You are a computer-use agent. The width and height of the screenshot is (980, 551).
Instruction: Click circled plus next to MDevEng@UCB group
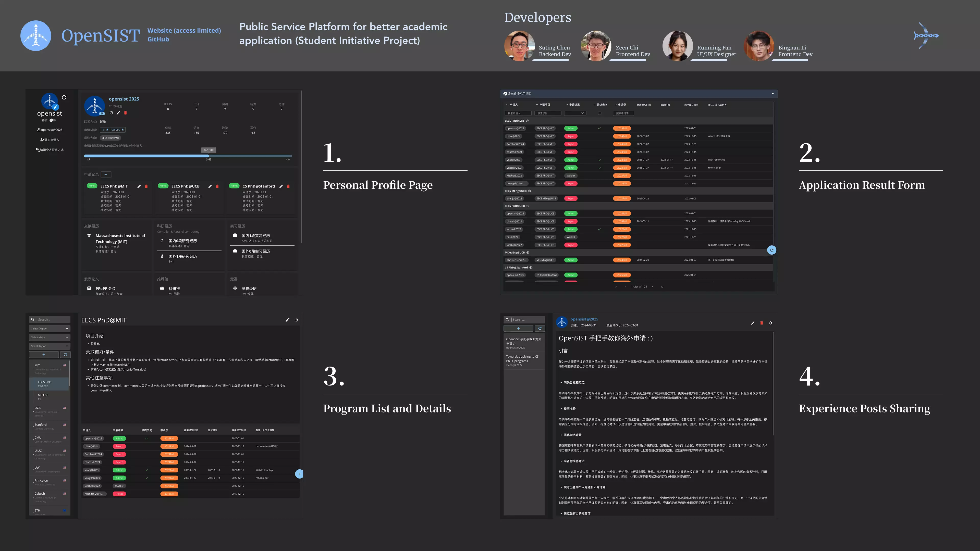[x=528, y=253]
